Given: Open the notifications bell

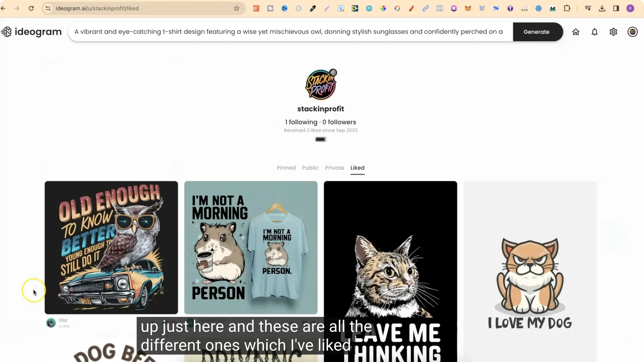Looking at the screenshot, I should [x=594, y=32].
